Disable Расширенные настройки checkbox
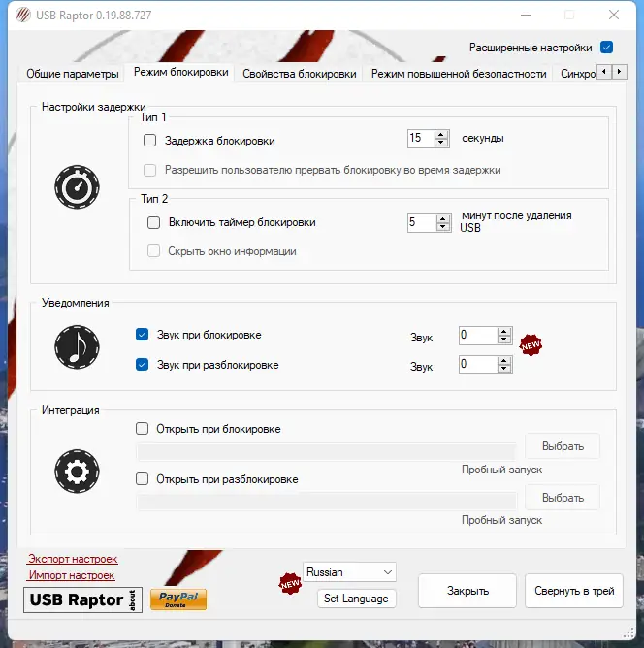Viewport: 644px width, 648px height. [x=606, y=48]
